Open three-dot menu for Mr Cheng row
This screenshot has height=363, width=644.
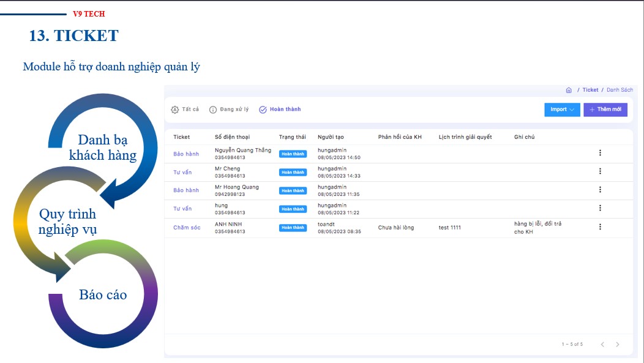(x=600, y=171)
